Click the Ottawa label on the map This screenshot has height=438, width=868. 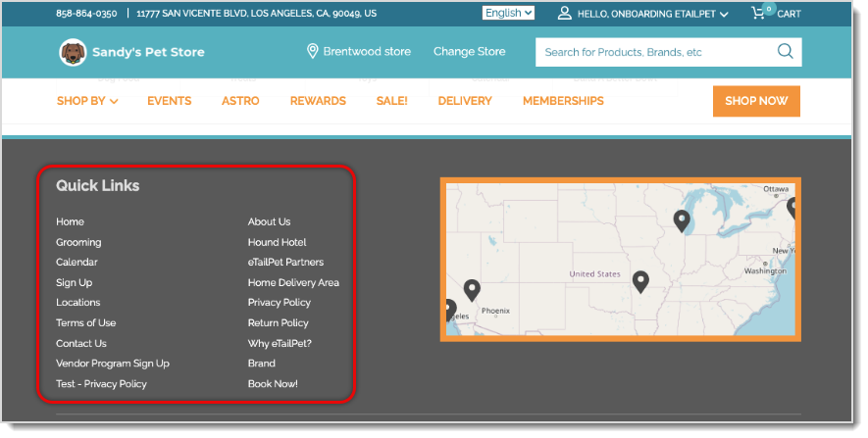point(776,189)
